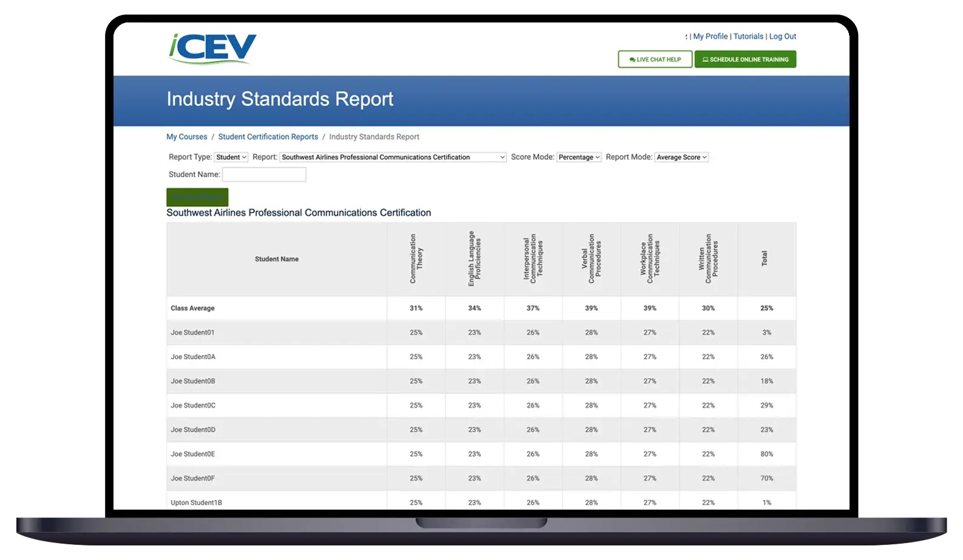Click the Southwest Airlines certification table title
Image resolution: width=963 pixels, height=560 pixels.
(299, 213)
